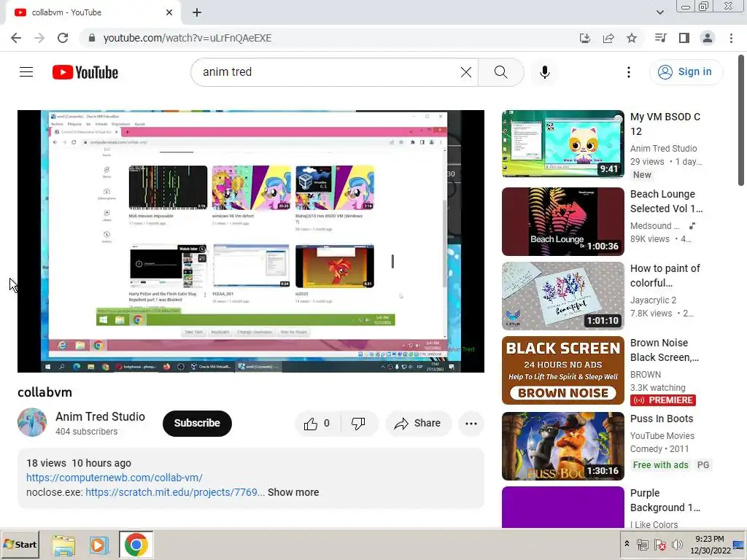Open volume control in system tray

click(676, 545)
